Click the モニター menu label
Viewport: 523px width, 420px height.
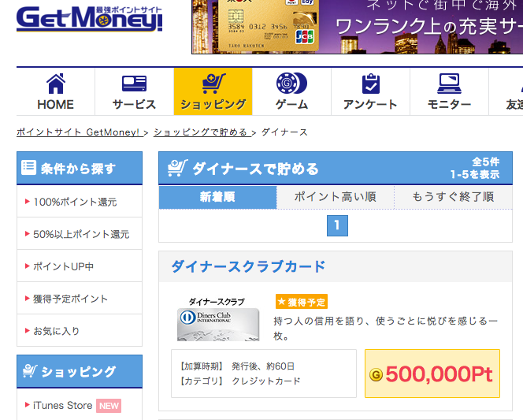449,105
